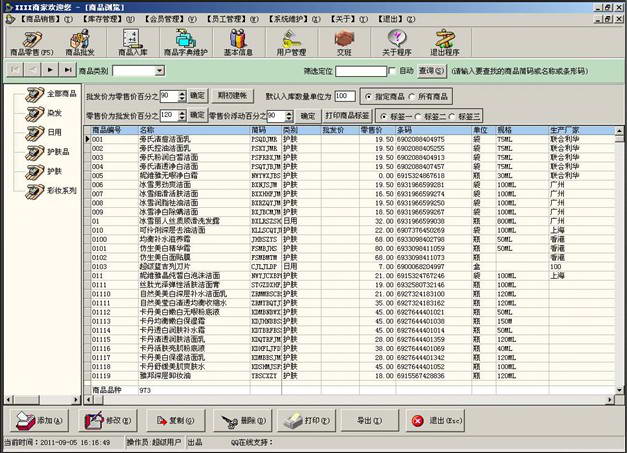
Task: Open the 【库存管理】 menu
Action: 108,19
